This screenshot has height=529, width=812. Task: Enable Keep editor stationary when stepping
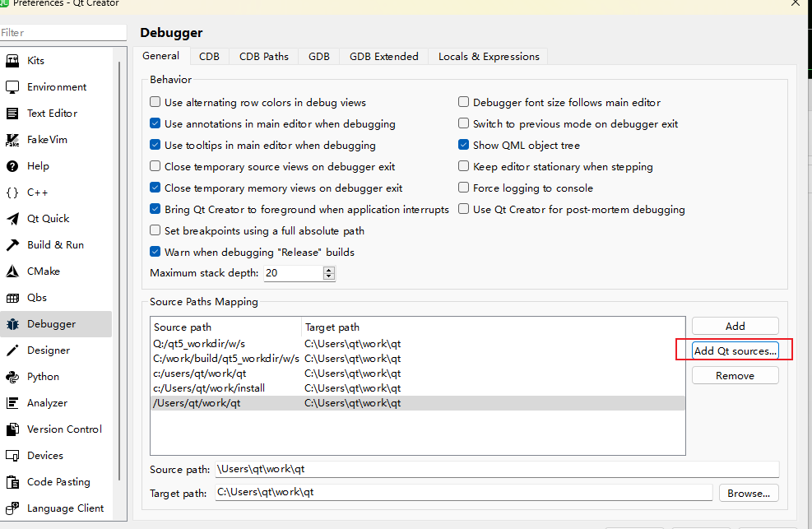pos(463,166)
